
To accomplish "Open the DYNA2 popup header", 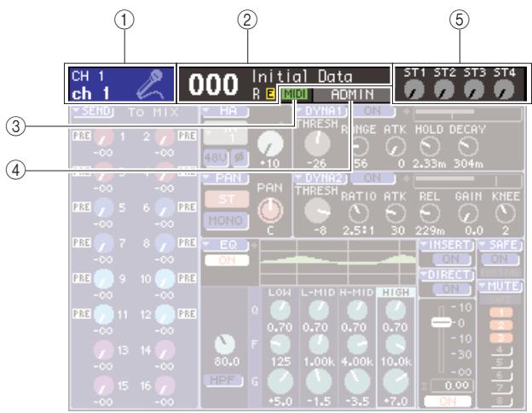I will 321,178.
